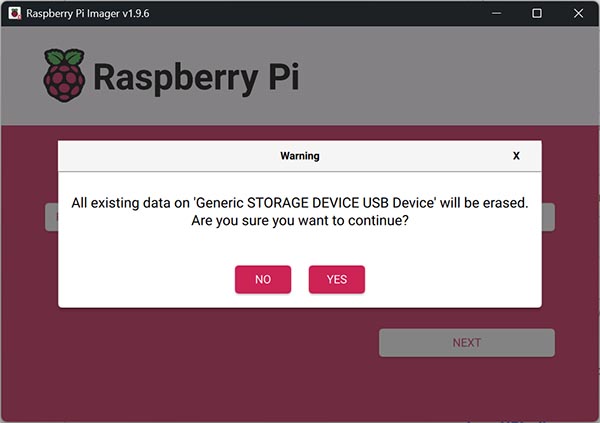Confirm erasing by clicking YES
The width and height of the screenshot is (600, 423).
(x=337, y=279)
